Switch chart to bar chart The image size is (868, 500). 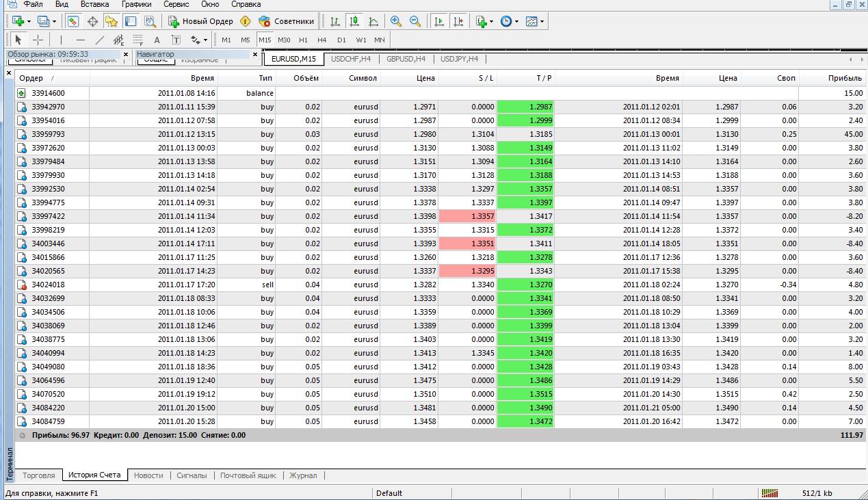tap(334, 21)
